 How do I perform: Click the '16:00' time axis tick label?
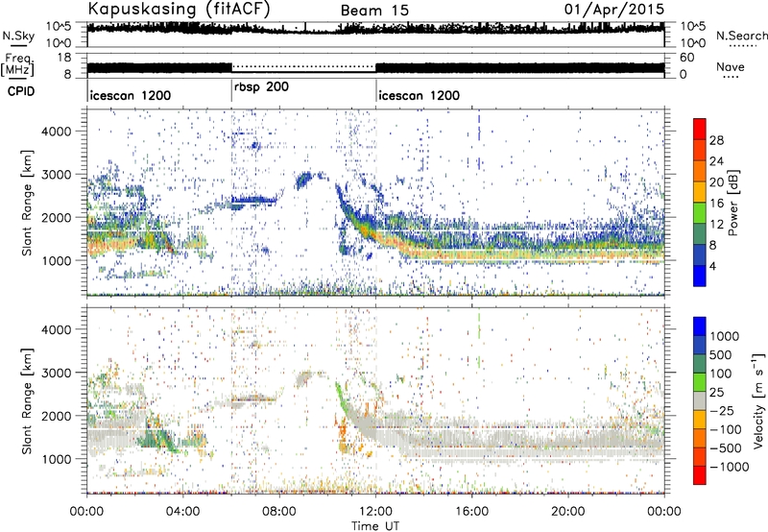click(471, 512)
